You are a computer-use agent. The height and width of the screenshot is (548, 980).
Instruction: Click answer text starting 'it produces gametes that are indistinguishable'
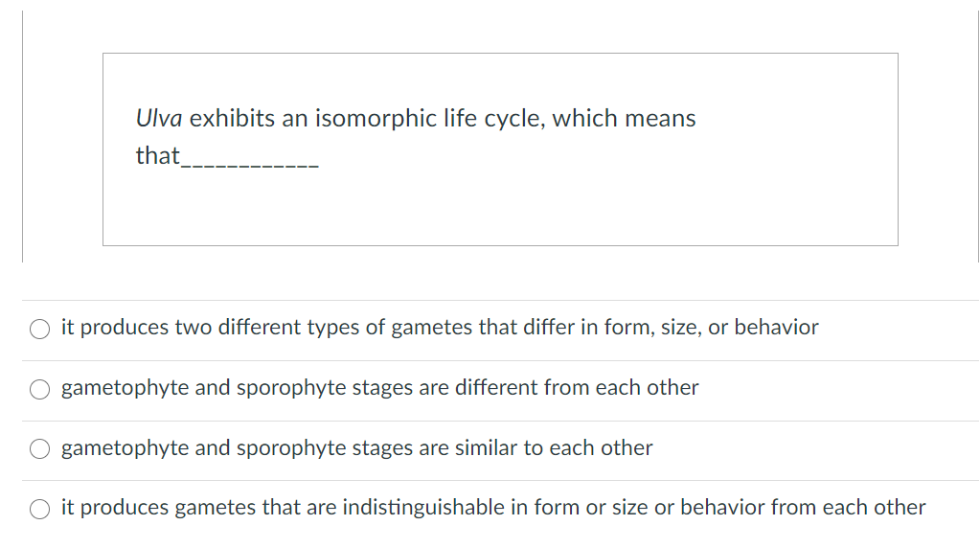492,508
